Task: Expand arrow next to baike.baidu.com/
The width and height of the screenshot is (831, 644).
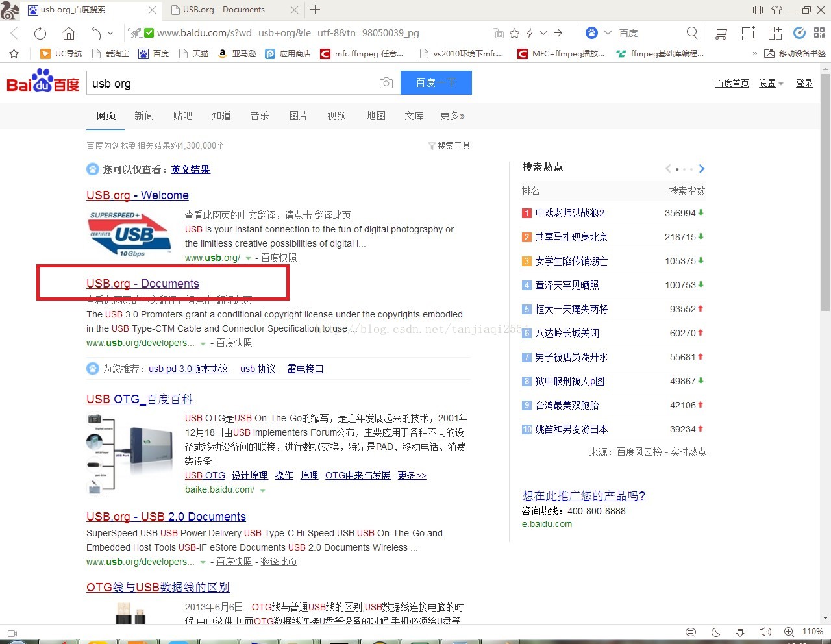Action: click(x=262, y=491)
